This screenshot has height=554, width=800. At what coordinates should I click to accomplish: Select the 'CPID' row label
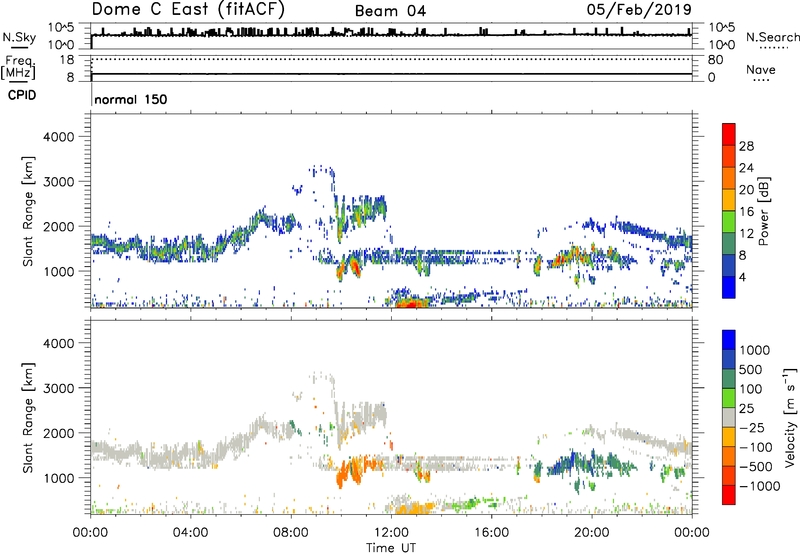22,95
